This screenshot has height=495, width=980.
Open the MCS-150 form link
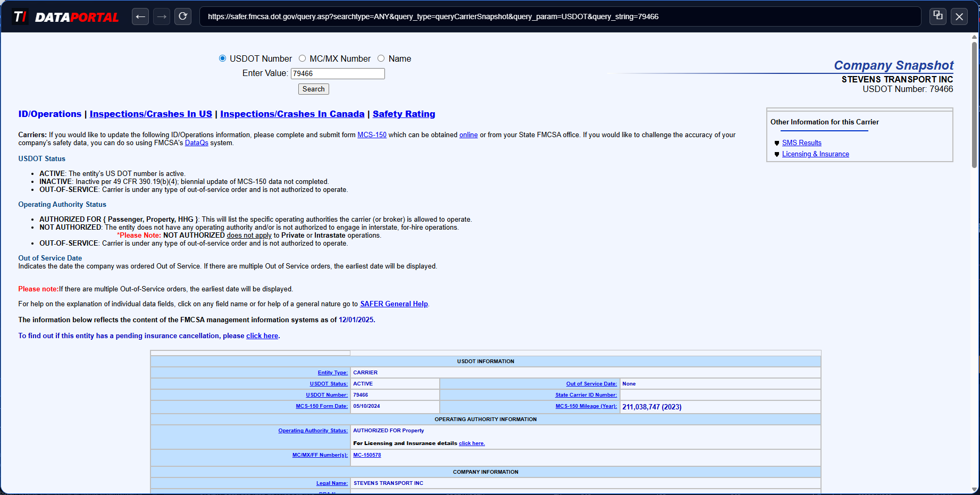372,135
